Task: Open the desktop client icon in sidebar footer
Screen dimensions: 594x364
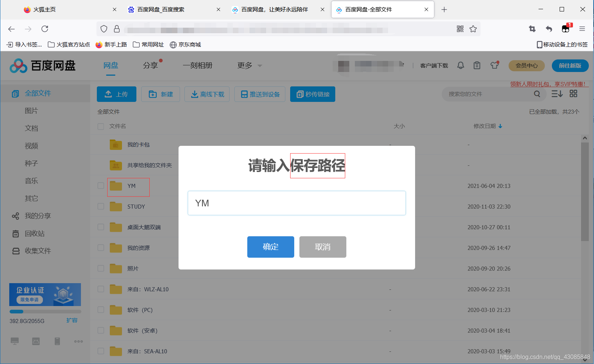Action: click(x=15, y=341)
